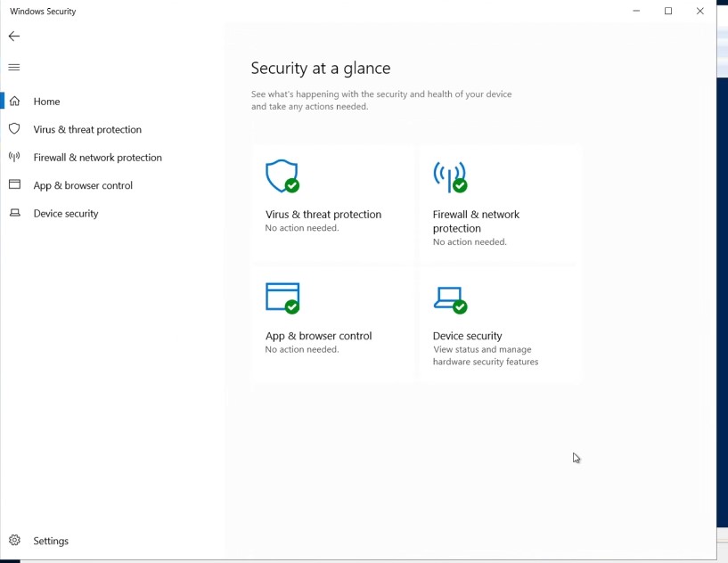Open the large Virus & threat shield tile icon

[x=282, y=175]
